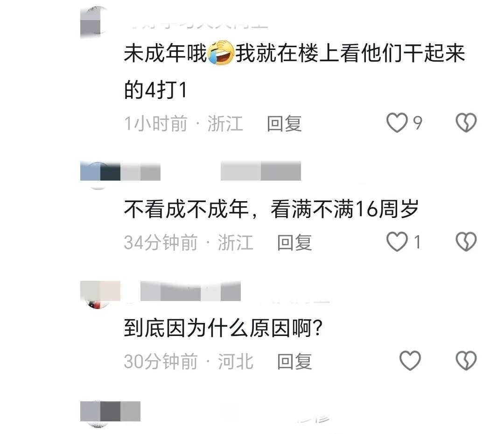Dislike the 到底因为什么原因啊 comment
Image resolution: width=504 pixels, height=434 pixels.
[x=466, y=360]
